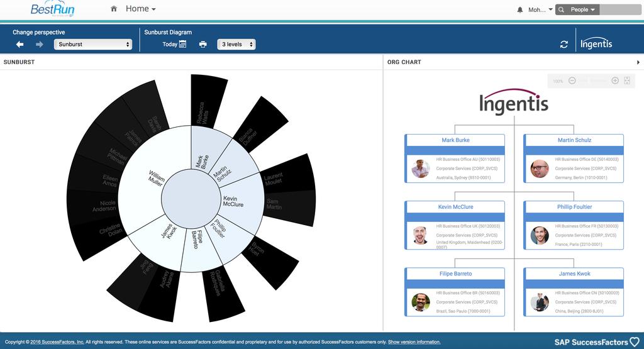Click Martin Schulz's profile photo
Screen dimensions: 644x349
click(539, 169)
